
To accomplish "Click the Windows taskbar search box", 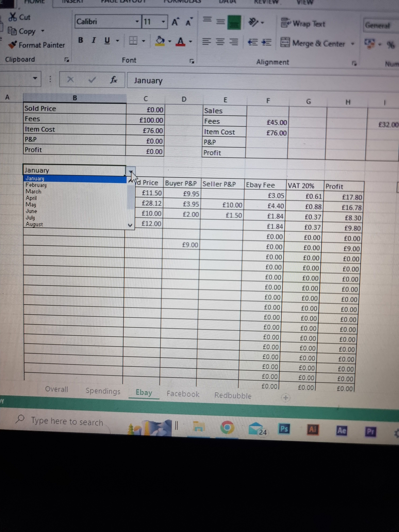I will pos(67,422).
